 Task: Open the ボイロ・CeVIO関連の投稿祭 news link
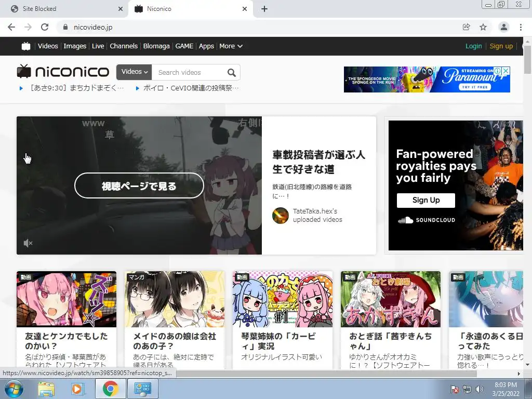tap(191, 88)
